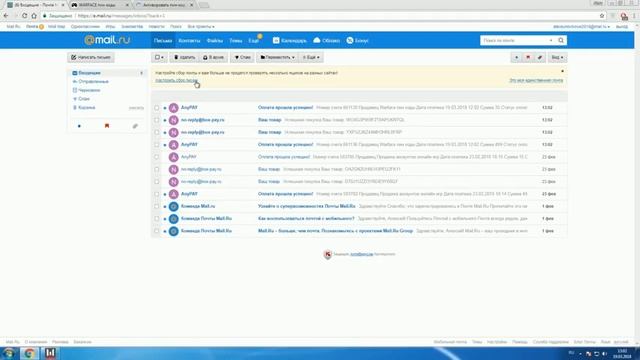Viewport: 640px width, 360px height.
Task: Click the Настроить сбор писем link
Action: click(176, 80)
